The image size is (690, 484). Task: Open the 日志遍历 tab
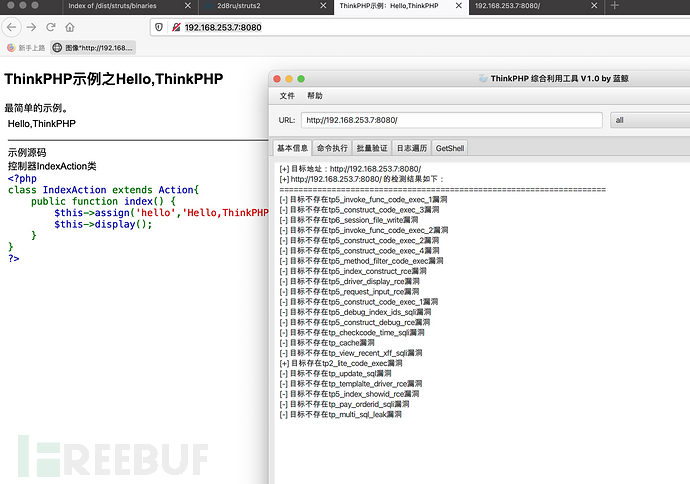pos(412,148)
